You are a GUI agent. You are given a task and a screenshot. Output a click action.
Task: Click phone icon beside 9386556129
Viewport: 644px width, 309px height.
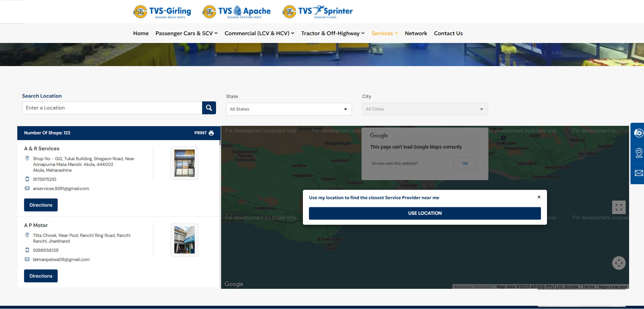(27, 250)
